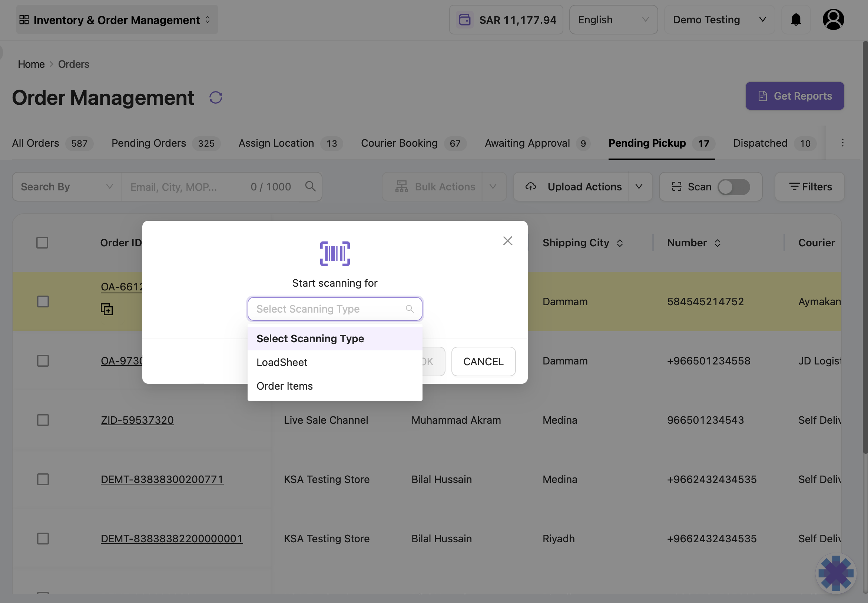Open user profile avatar
The image size is (868, 603).
[833, 20]
